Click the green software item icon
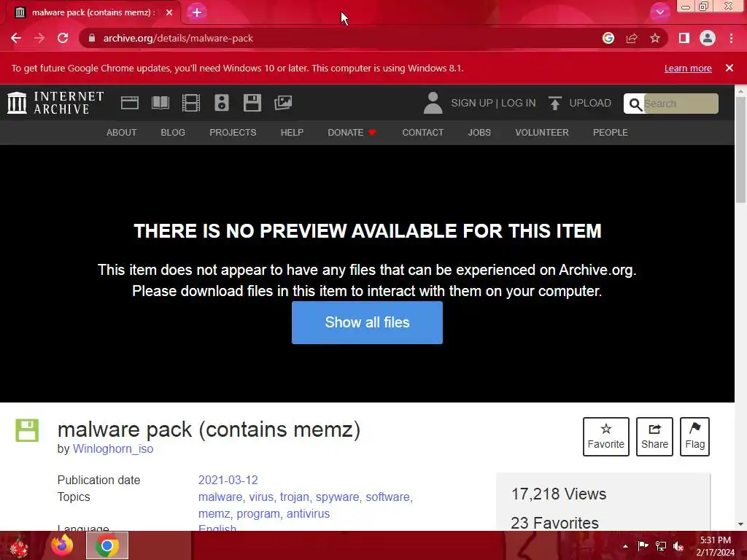747x560 pixels. point(27,430)
